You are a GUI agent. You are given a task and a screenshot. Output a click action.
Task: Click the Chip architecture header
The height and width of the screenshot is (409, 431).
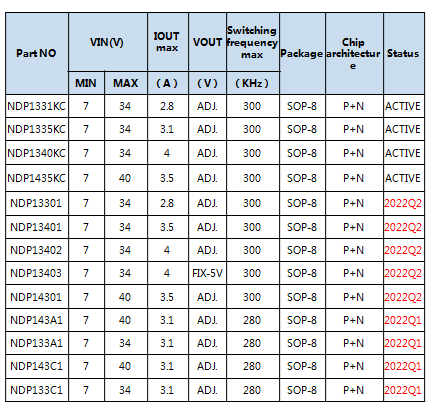coord(354,53)
